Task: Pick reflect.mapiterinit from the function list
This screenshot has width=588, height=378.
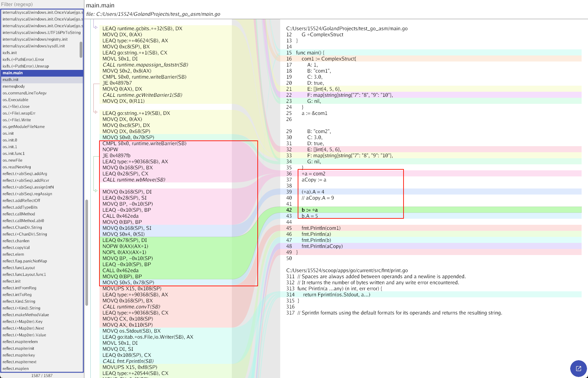Action: coord(18,348)
